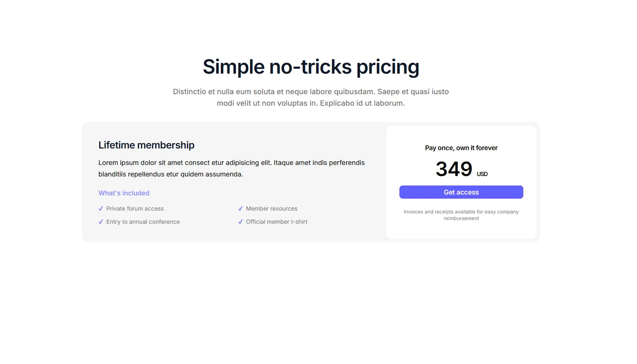Image resolution: width=637 pixels, height=364 pixels.
Task: Select the "Member resources" feature text
Action: (272, 209)
